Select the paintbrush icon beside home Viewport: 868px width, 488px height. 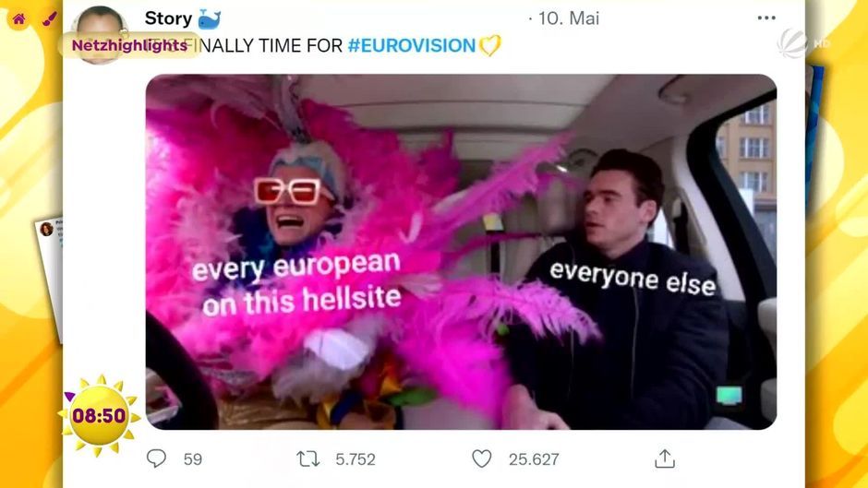click(x=49, y=19)
